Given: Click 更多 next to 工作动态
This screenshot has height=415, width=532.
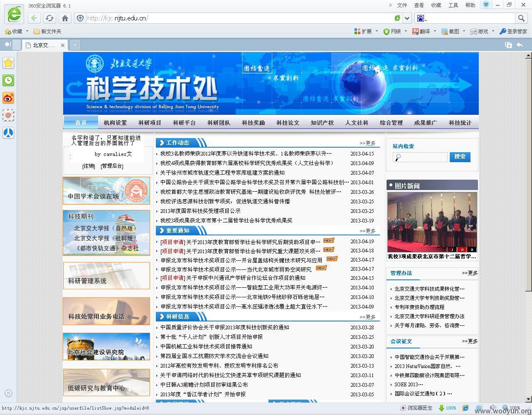Looking at the screenshot, I should 367,143.
